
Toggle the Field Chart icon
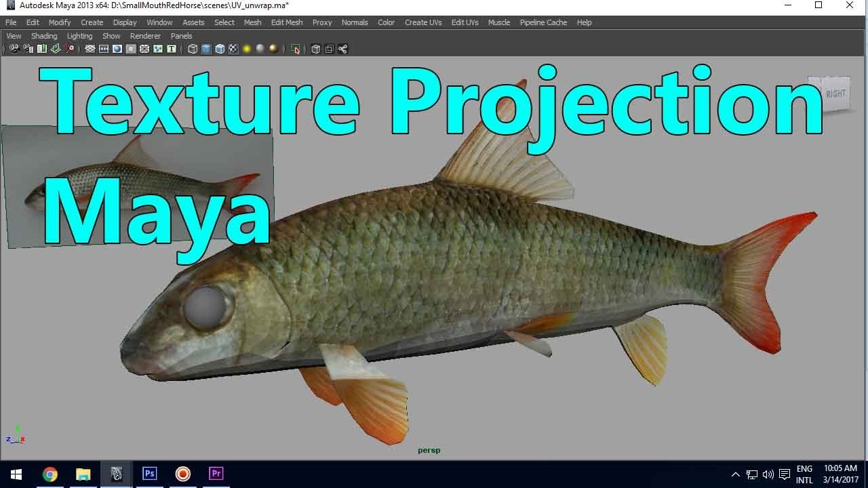click(x=144, y=49)
